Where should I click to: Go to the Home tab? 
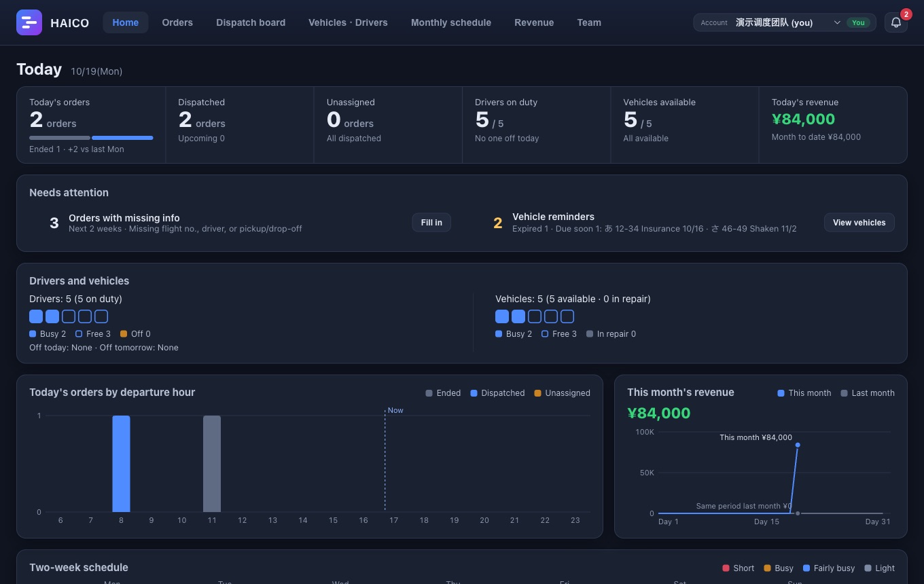coord(126,22)
